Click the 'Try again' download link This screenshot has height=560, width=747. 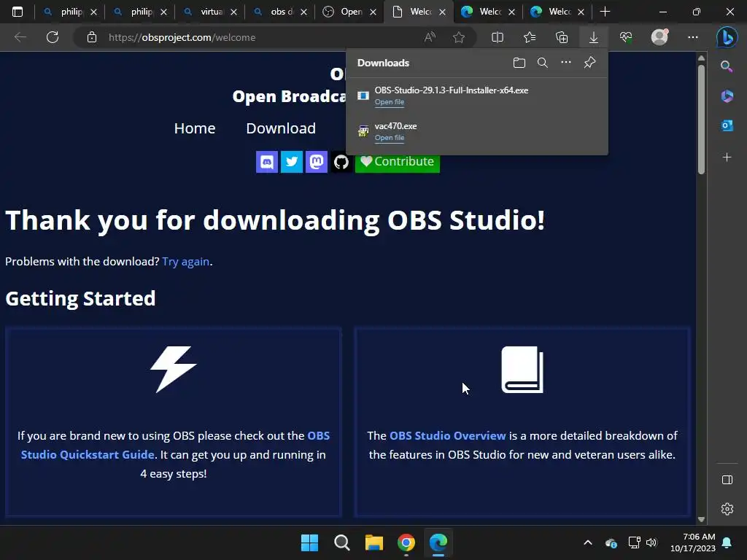pos(186,262)
